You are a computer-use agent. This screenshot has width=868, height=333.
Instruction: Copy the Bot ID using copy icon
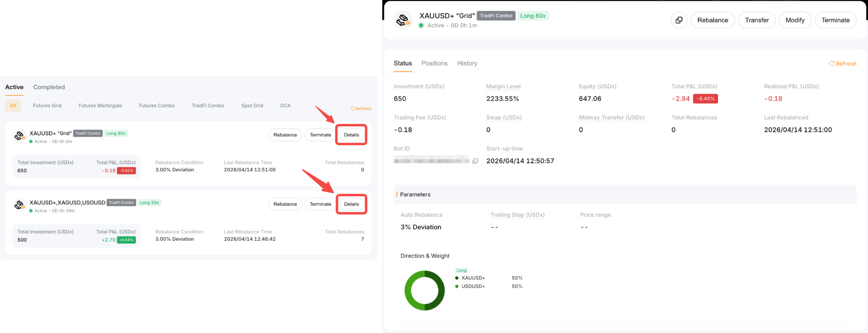(x=475, y=161)
